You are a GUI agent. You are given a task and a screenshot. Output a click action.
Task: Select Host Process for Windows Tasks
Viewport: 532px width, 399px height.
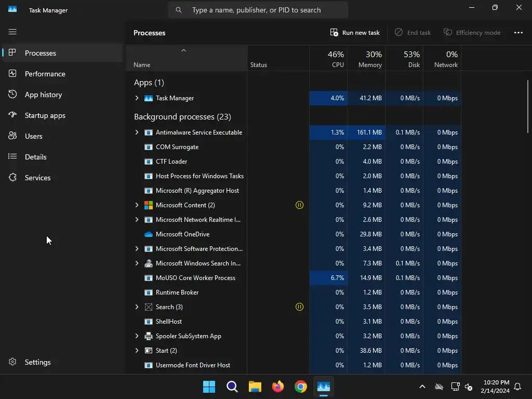coord(294,176)
